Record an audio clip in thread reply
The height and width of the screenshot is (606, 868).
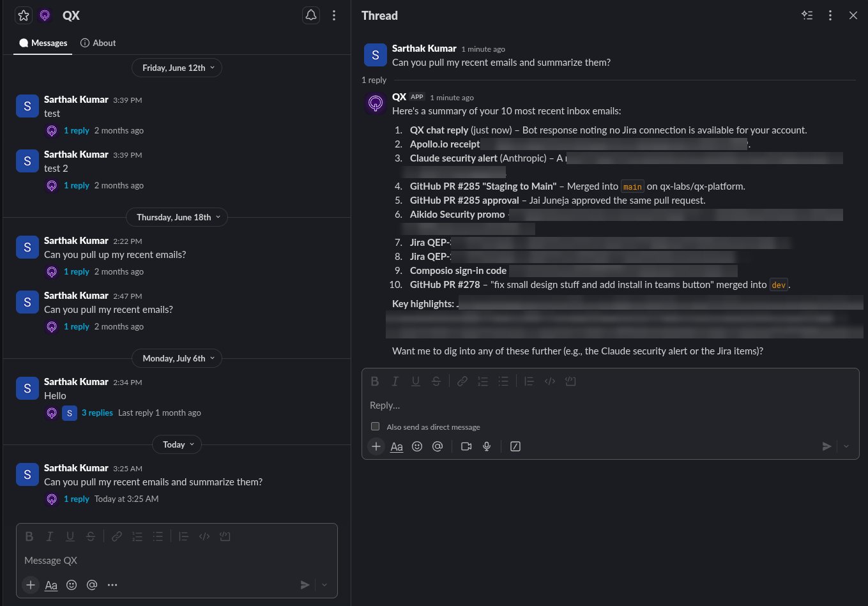[x=487, y=446]
